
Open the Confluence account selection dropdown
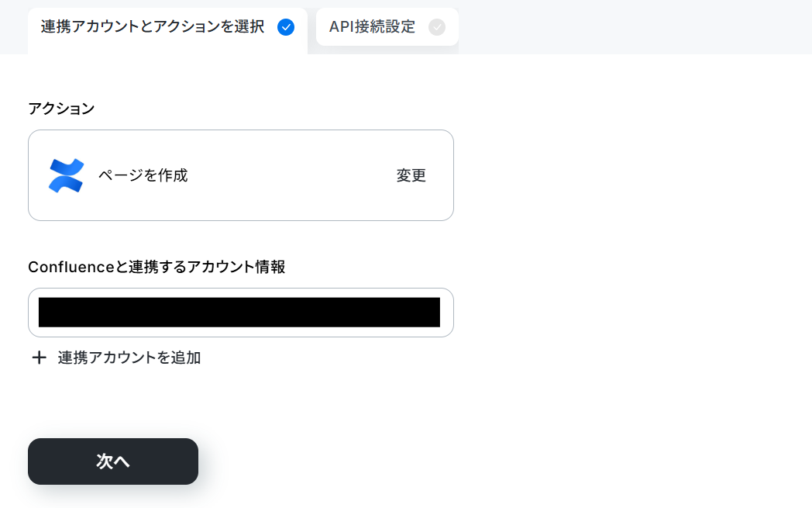coord(241,313)
